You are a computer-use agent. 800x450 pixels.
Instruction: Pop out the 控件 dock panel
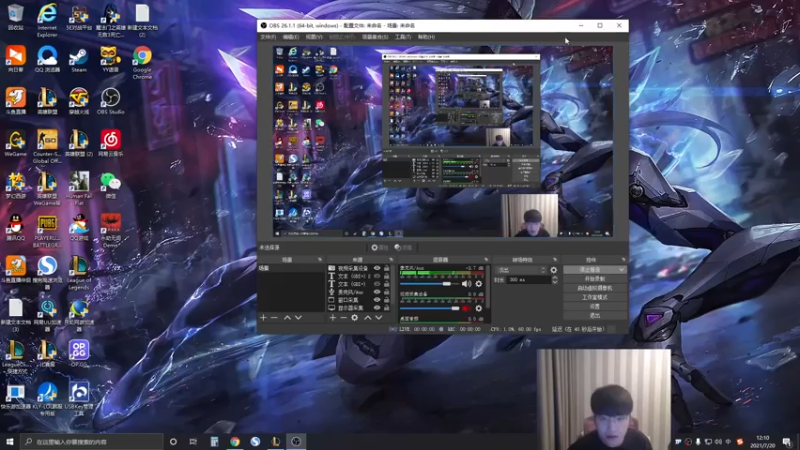[x=623, y=260]
